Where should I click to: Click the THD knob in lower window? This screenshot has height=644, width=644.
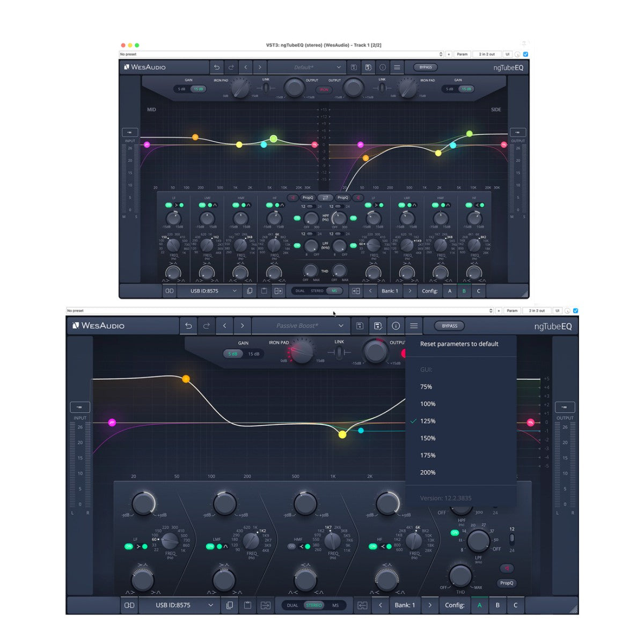coord(460,576)
